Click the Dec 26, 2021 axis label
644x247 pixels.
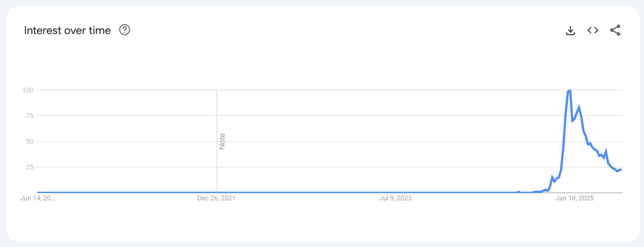click(217, 198)
